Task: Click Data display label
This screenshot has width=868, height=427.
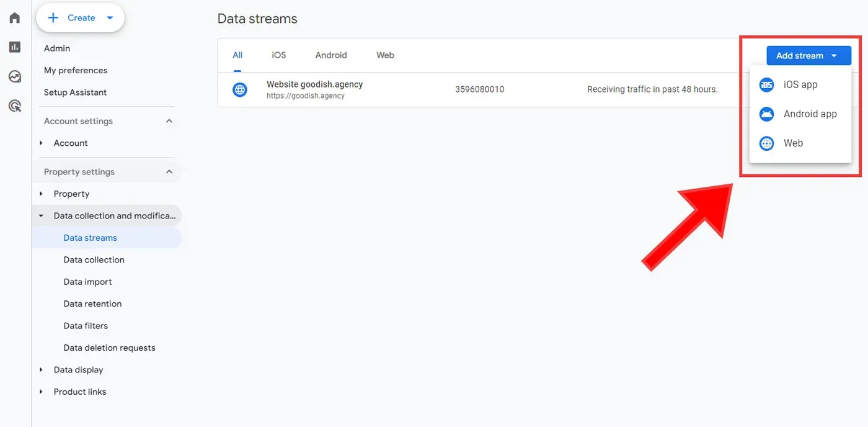Action: pos(78,370)
